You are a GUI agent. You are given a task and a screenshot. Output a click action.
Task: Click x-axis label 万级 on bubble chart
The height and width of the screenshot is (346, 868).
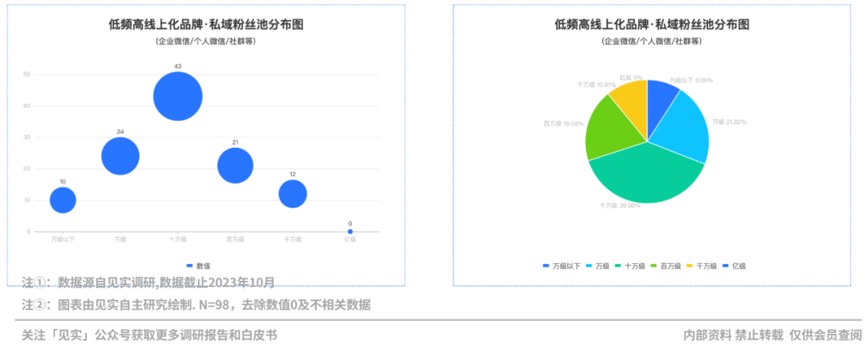(x=120, y=240)
